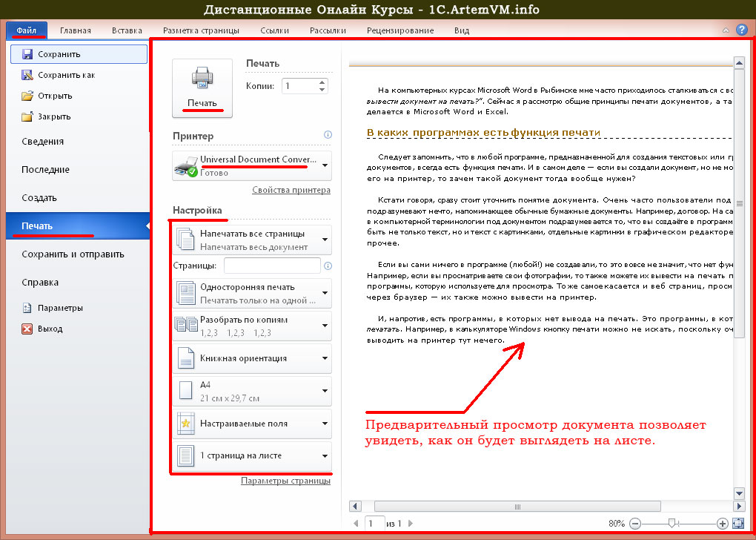Click the zoom out minus button

point(635,523)
